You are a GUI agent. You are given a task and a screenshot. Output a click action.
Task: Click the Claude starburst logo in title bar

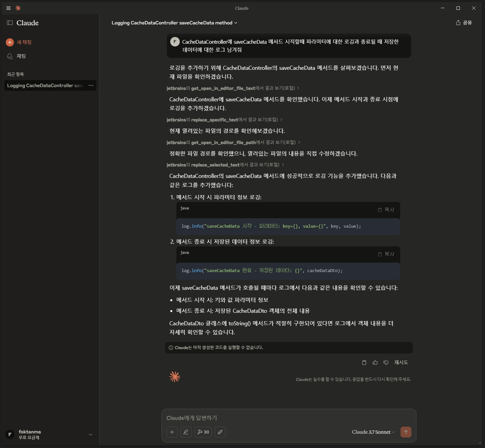pos(18,8)
